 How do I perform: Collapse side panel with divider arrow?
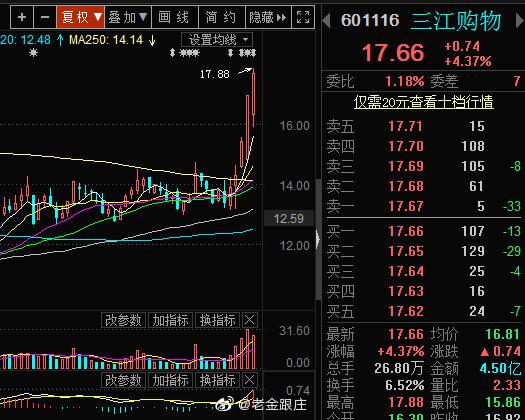pyautogui.click(x=318, y=239)
